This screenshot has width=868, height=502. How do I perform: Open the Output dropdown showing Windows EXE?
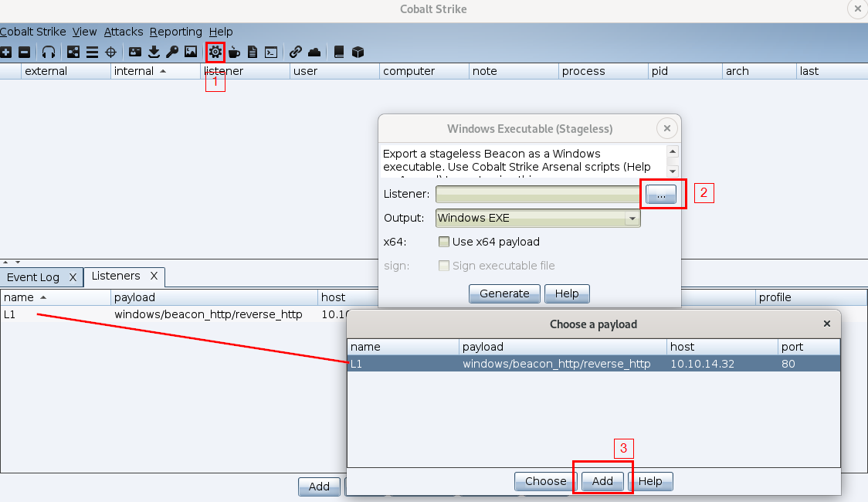click(538, 218)
